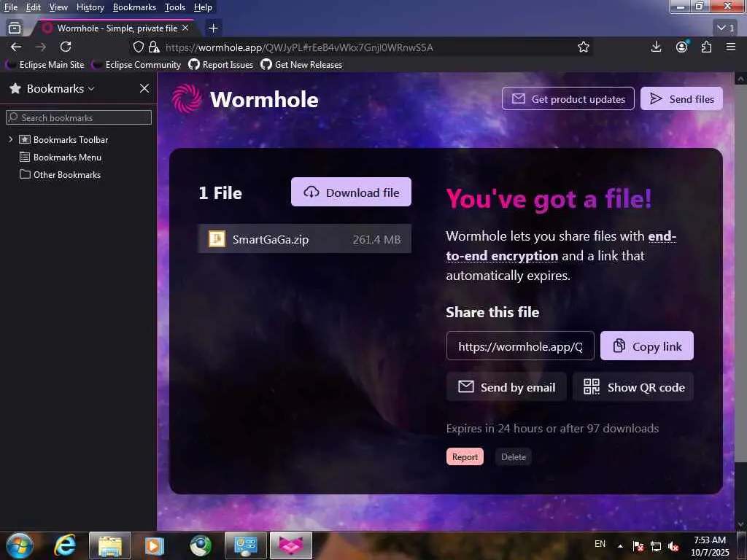
Task: Open the account profile icon
Action: pyautogui.click(x=682, y=47)
